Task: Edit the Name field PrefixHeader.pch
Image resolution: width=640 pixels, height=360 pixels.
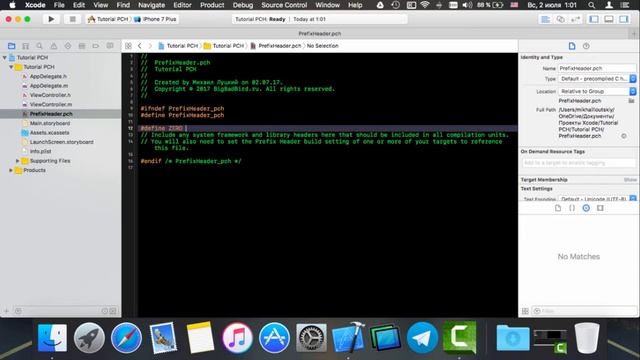Action: [x=597, y=68]
